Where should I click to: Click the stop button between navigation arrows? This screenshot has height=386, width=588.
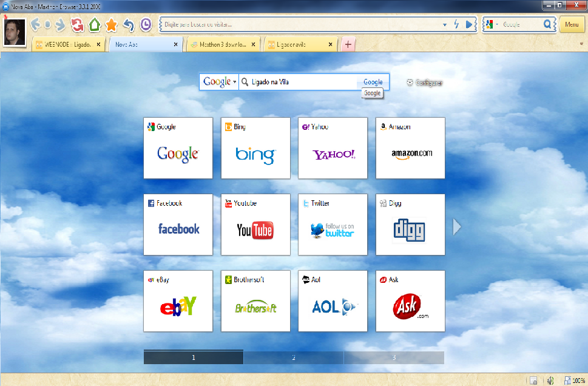point(47,25)
